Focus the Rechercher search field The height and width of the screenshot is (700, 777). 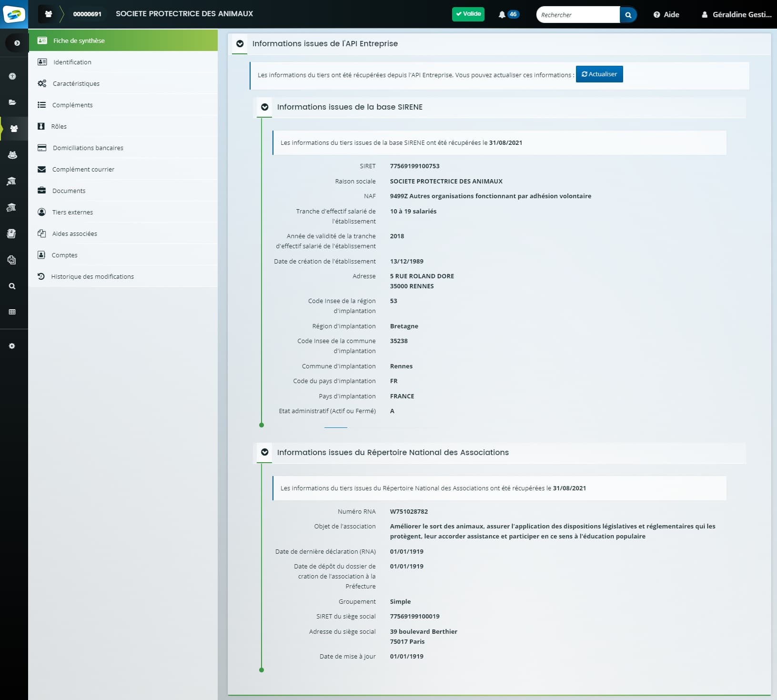tap(578, 15)
